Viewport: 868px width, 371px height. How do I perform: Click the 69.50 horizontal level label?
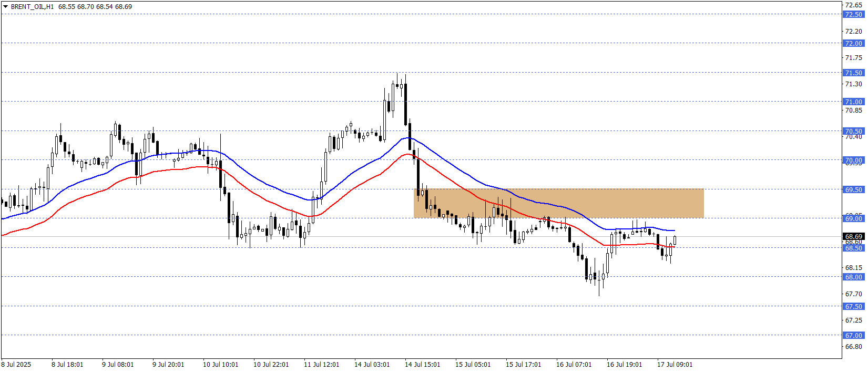[853, 190]
